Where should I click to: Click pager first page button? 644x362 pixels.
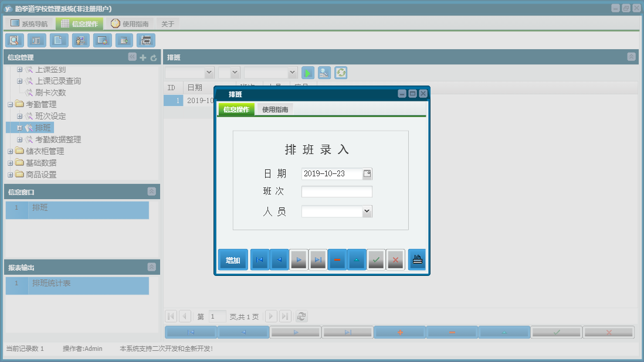pos(171,316)
